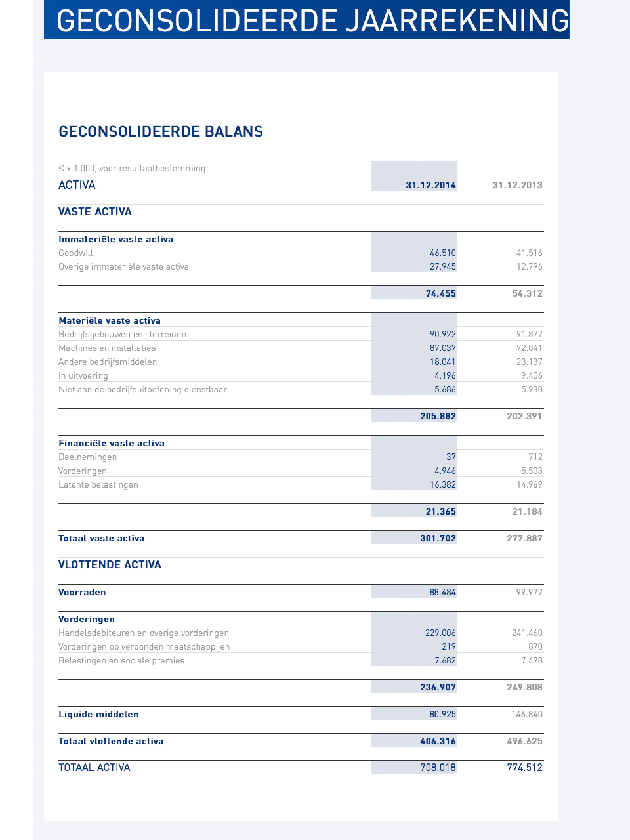The width and height of the screenshot is (630, 840).
Task: Select Handelsdebiteuren en overige vorderingen label
Action: [144, 633]
